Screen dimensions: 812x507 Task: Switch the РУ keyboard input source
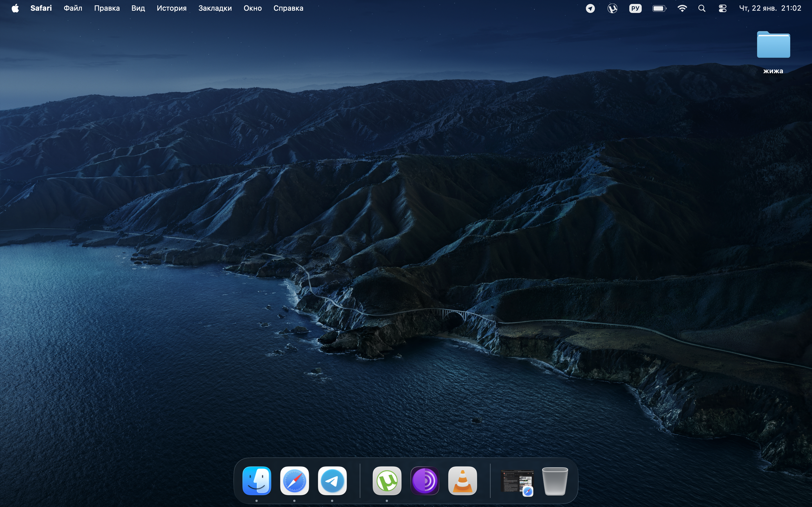pyautogui.click(x=635, y=8)
